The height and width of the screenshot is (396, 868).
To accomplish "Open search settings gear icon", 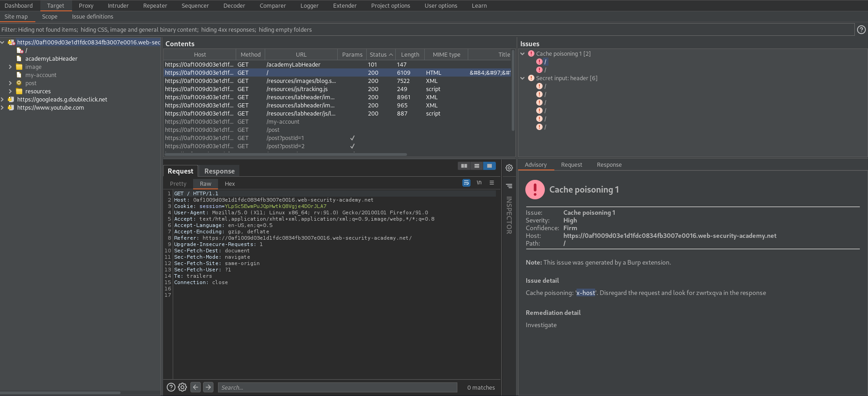I will pyautogui.click(x=183, y=387).
